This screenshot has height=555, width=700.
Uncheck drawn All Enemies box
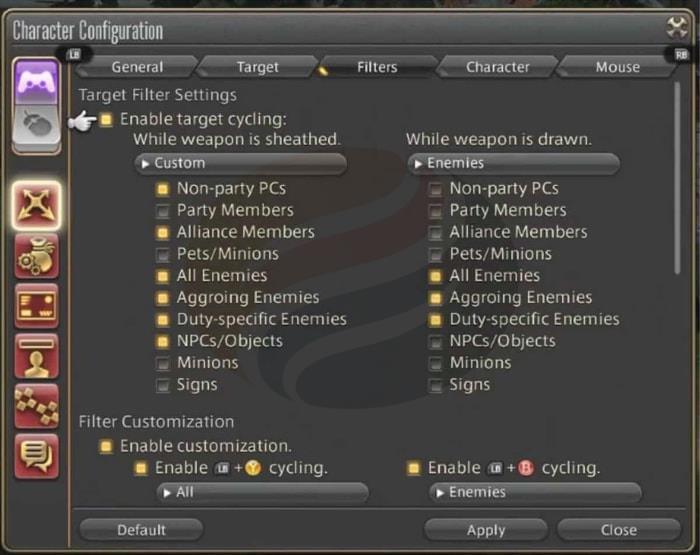pos(435,276)
